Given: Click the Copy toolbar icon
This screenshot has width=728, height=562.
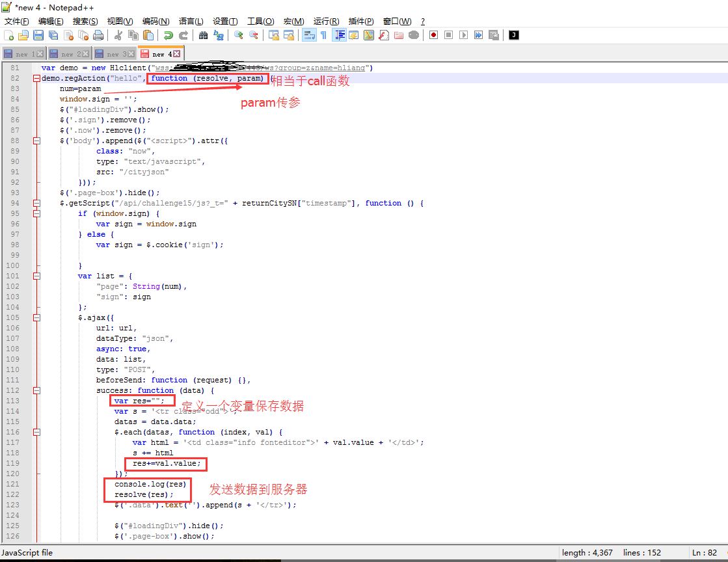Looking at the screenshot, I should click(x=133, y=35).
